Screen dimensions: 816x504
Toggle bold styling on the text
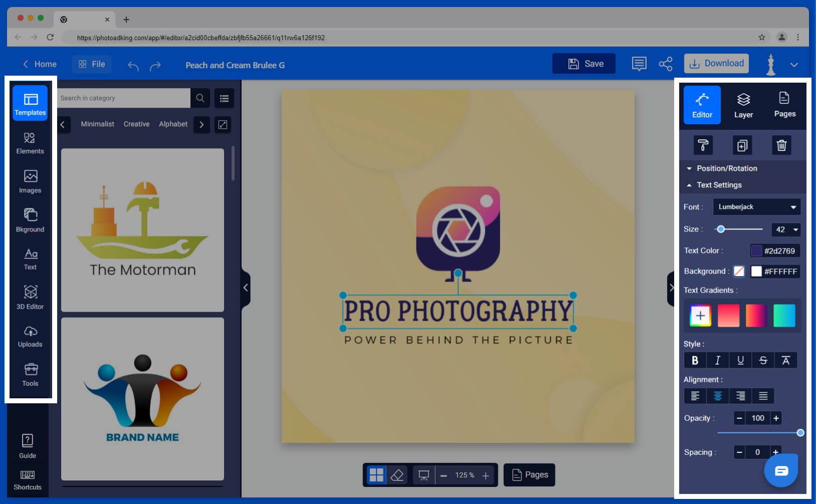[695, 360]
